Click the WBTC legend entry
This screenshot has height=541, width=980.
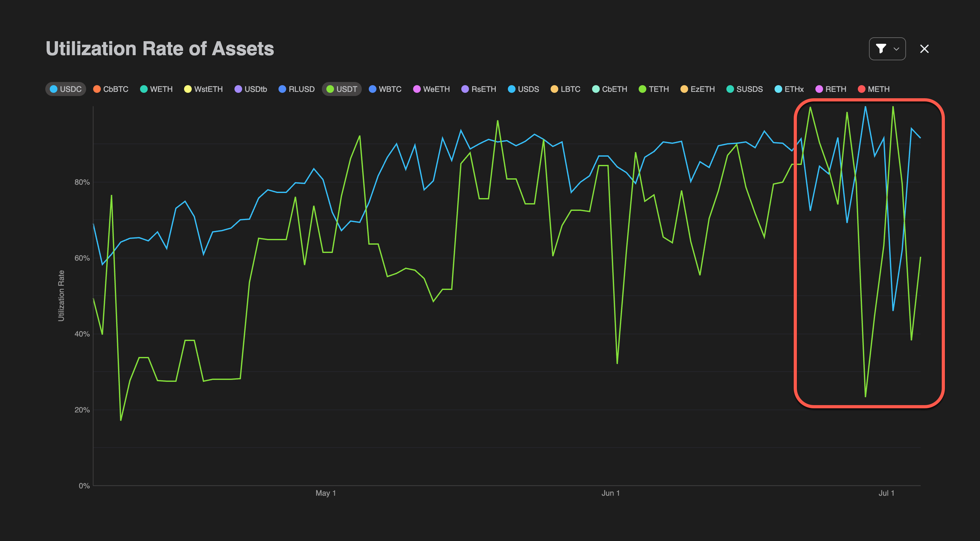[385, 89]
